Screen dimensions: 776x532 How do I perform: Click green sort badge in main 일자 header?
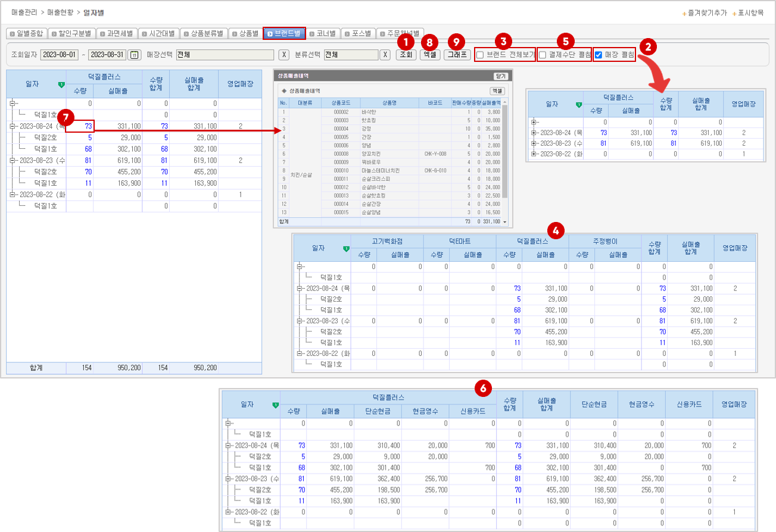(x=61, y=85)
